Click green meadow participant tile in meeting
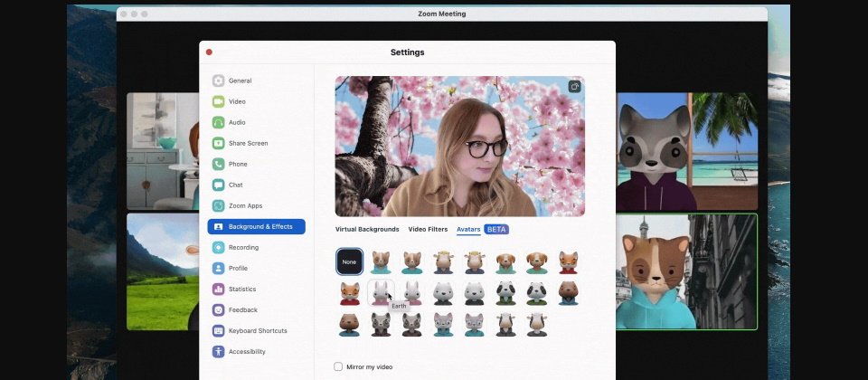Image resolution: width=868 pixels, height=380 pixels. (x=163, y=272)
